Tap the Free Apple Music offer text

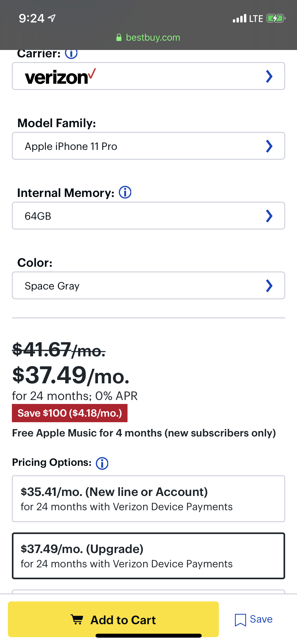coord(144,433)
